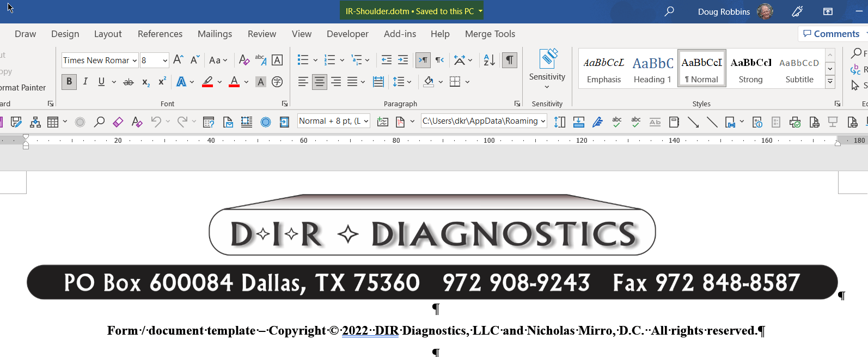Toggle Show/Hide paragraph marks
The width and height of the screenshot is (868, 357).
click(509, 60)
